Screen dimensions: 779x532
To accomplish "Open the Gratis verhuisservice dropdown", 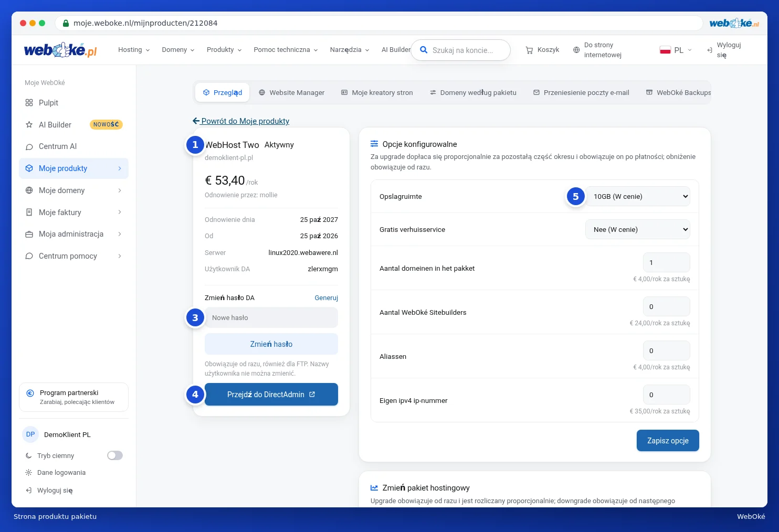I will tap(638, 229).
